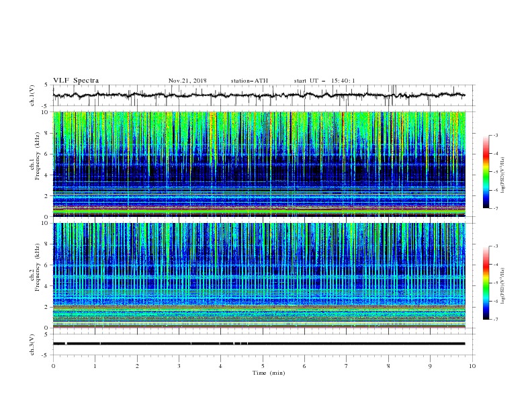
Task: Click time axis tick label "0"
Action: 53,366
